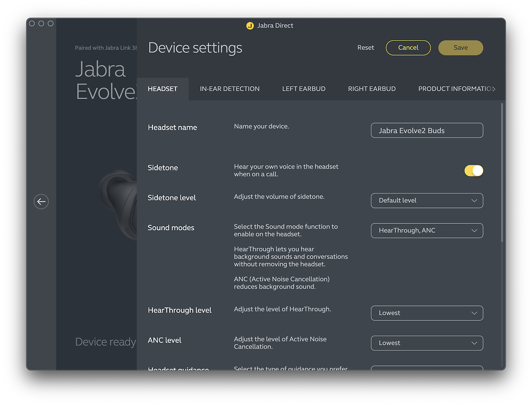Click the Headset name label
Screen dimensions: 532x405
tap(172, 127)
